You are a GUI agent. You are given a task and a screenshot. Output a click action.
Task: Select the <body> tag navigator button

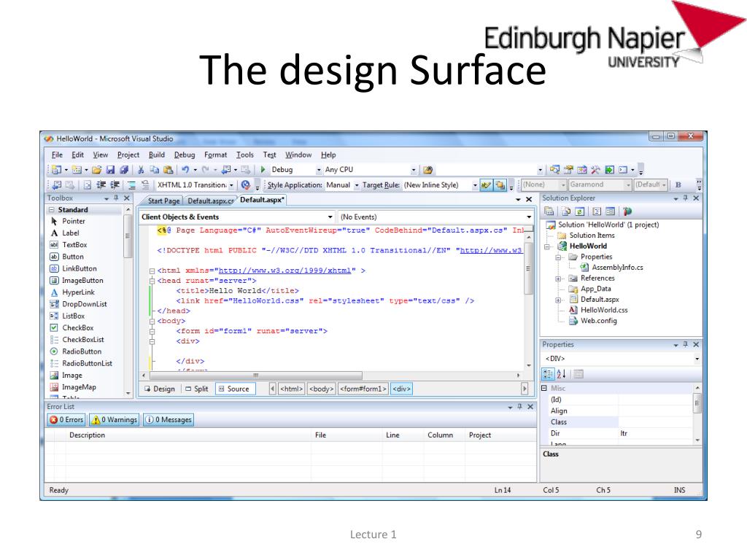(322, 389)
